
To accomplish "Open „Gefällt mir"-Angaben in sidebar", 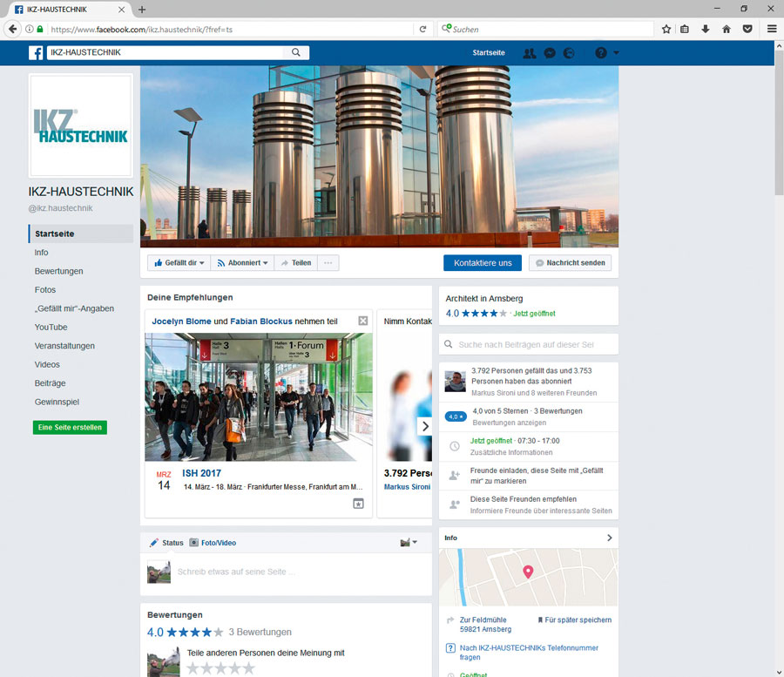I will point(74,308).
